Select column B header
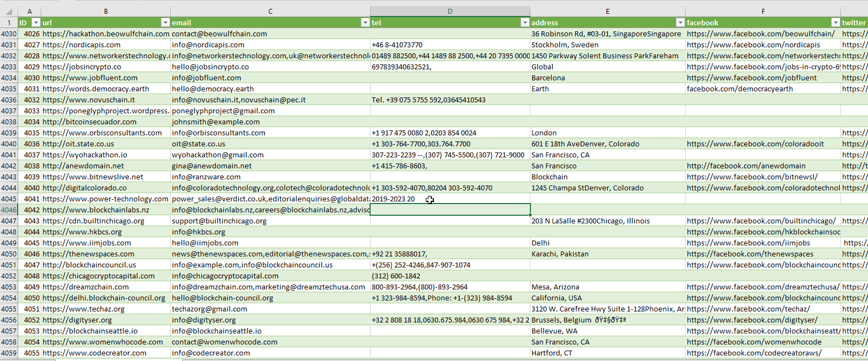Screen dimensions: 868x361 106,11
